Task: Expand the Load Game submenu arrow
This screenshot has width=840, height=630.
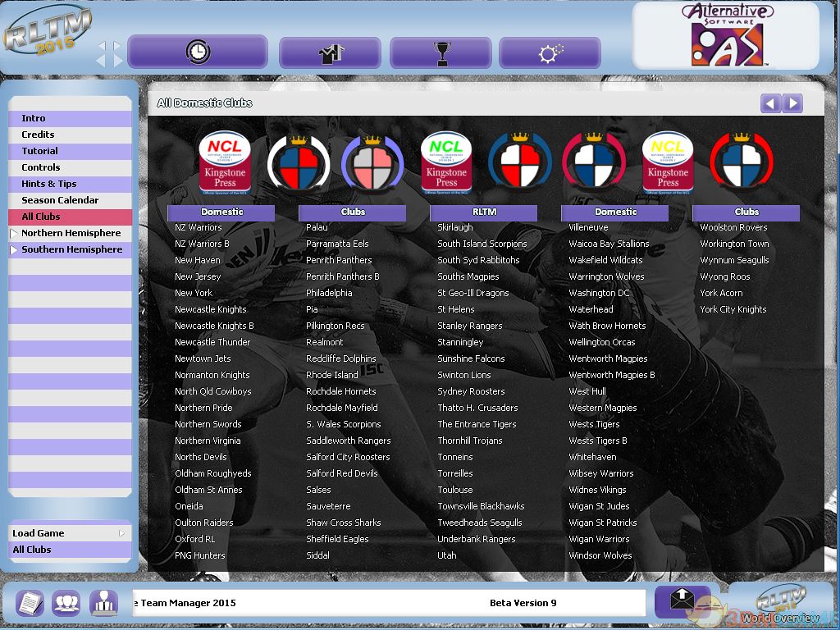Action: coord(121,533)
